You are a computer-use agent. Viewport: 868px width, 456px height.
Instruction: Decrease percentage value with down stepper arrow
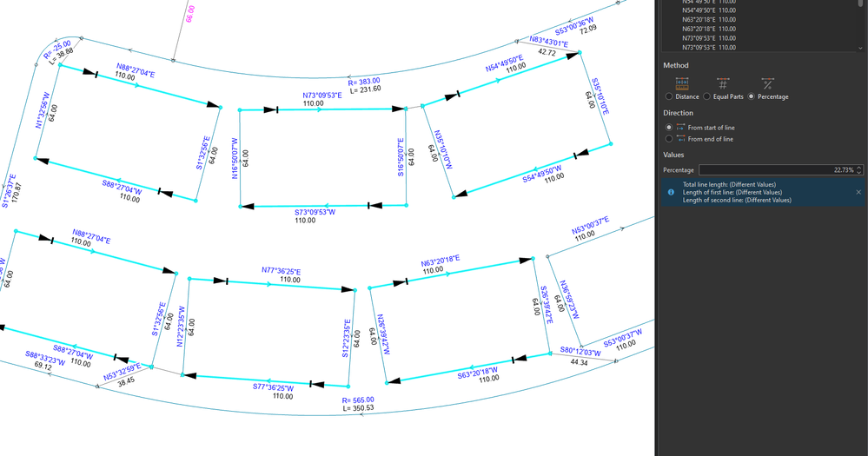tap(859, 172)
